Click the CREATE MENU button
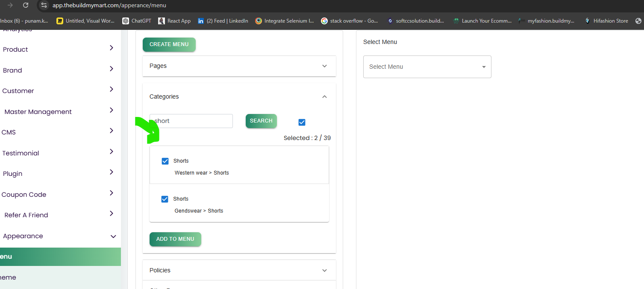The image size is (644, 289). [x=169, y=44]
